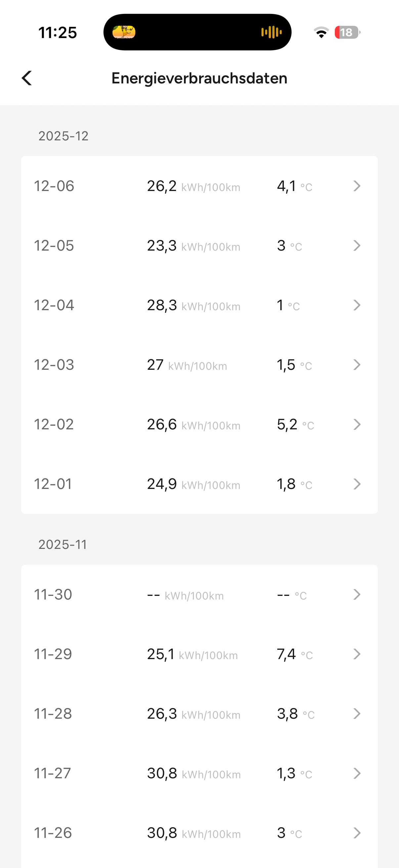Viewport: 399px width, 868px height.
Task: Tap the Wi-Fi status icon
Action: 321,32
